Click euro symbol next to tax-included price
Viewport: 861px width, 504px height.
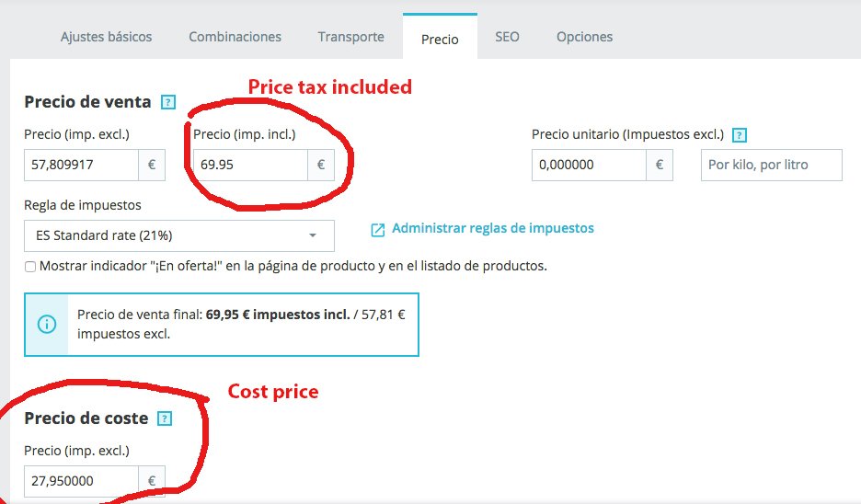(321, 165)
